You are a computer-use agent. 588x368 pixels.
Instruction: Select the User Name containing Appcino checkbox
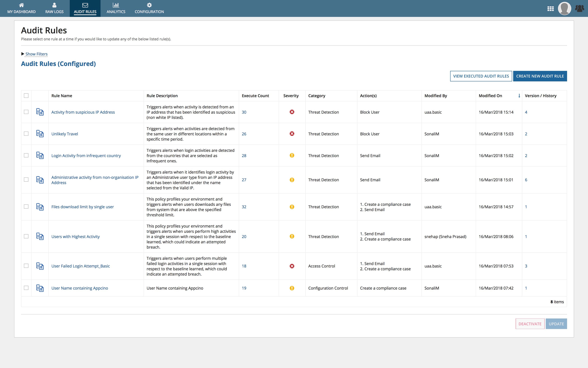pyautogui.click(x=26, y=288)
